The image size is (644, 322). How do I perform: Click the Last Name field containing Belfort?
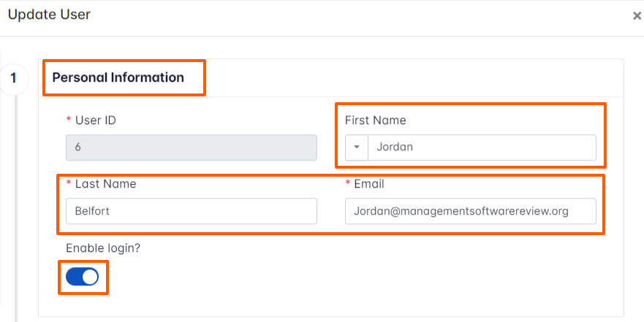[191, 212]
